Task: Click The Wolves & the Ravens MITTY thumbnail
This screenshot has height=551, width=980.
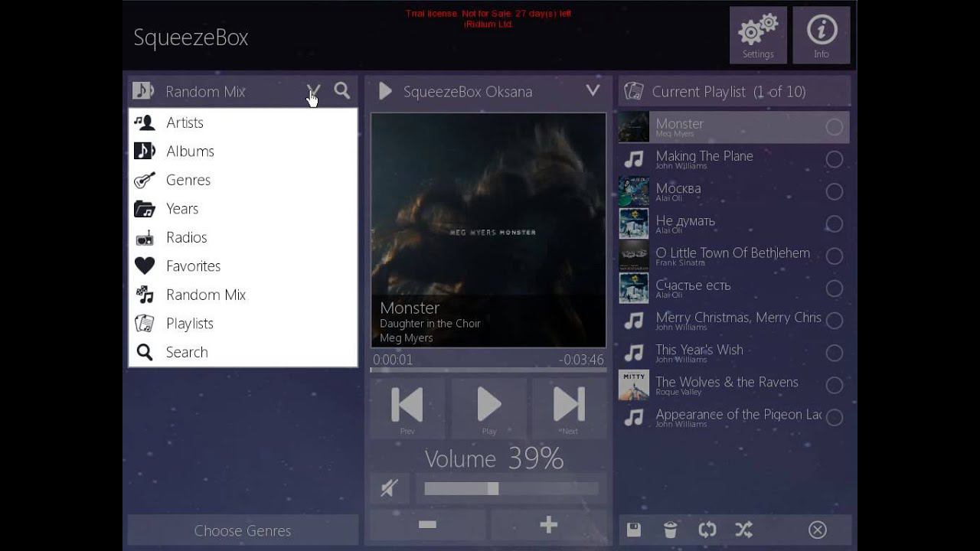Action: pos(634,385)
